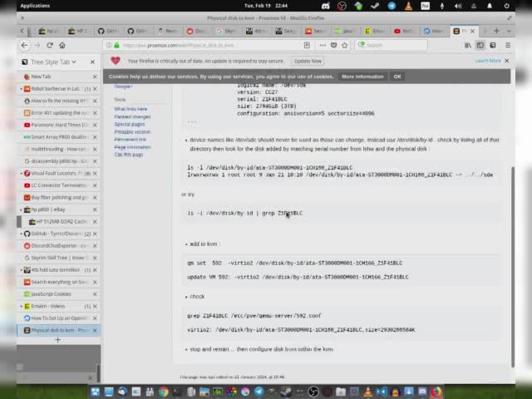Open Visual Studio Code from dock
Viewport: 532px width, 399px height.
(x=382, y=392)
